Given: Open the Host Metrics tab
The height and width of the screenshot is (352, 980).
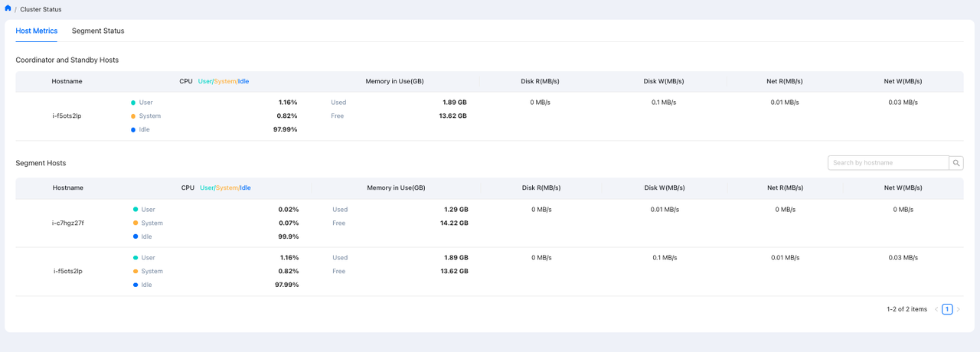Looking at the screenshot, I should tap(36, 31).
